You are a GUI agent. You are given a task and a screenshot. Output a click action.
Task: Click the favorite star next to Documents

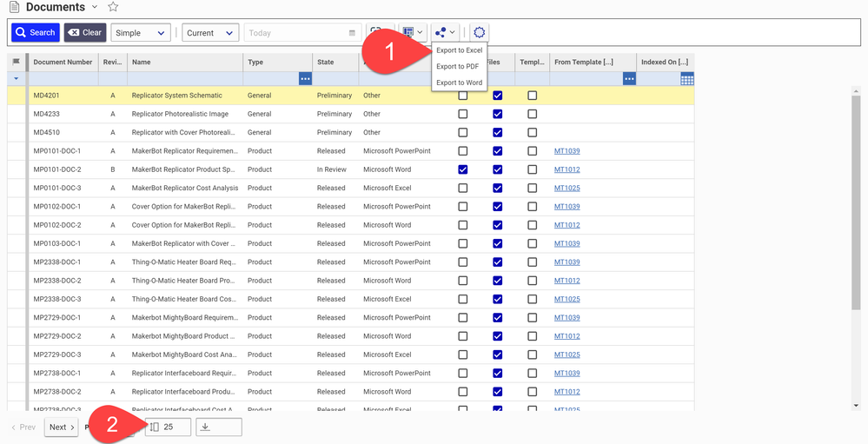click(113, 7)
